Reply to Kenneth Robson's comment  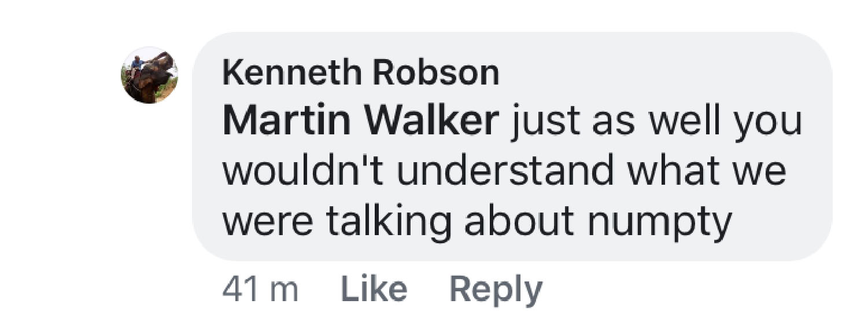496,290
